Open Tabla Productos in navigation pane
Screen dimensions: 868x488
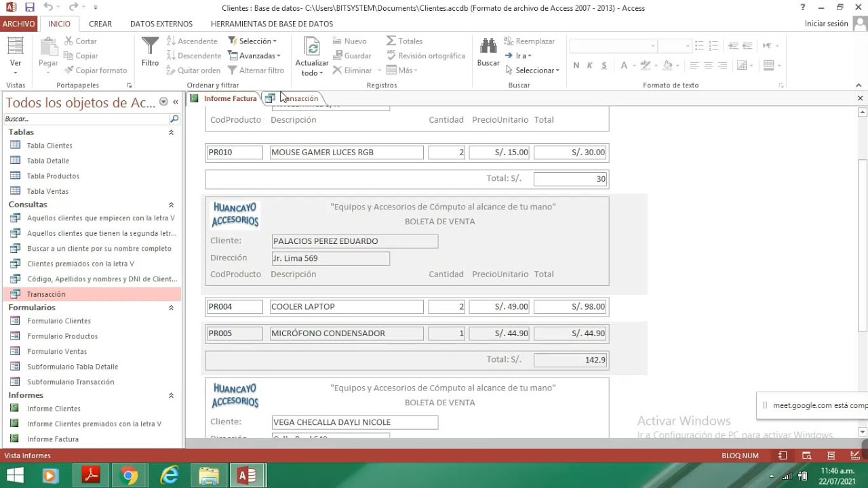(53, 176)
